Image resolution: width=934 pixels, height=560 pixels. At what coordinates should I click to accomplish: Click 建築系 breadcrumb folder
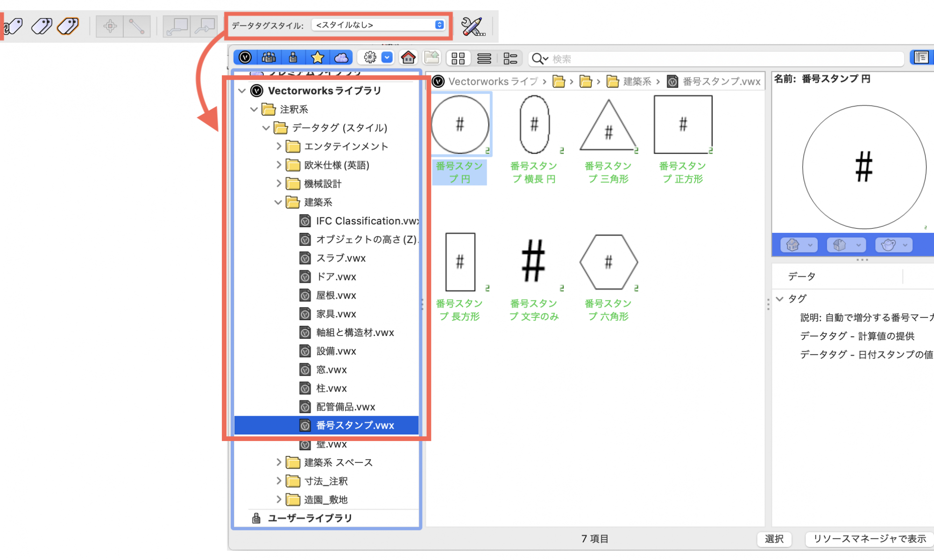point(629,82)
